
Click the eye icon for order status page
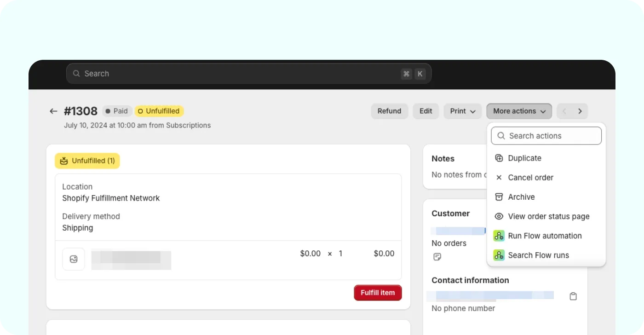[x=499, y=216]
